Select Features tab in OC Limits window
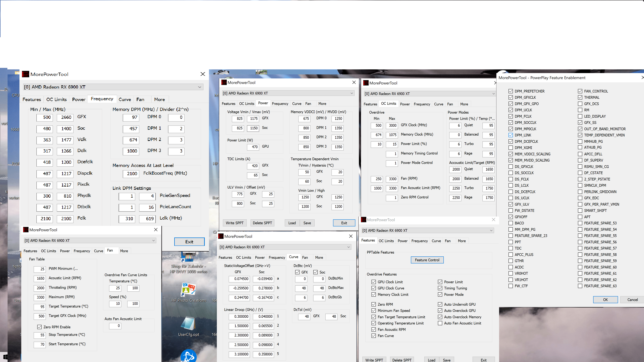The height and width of the screenshot is (362, 644). tap(370, 104)
